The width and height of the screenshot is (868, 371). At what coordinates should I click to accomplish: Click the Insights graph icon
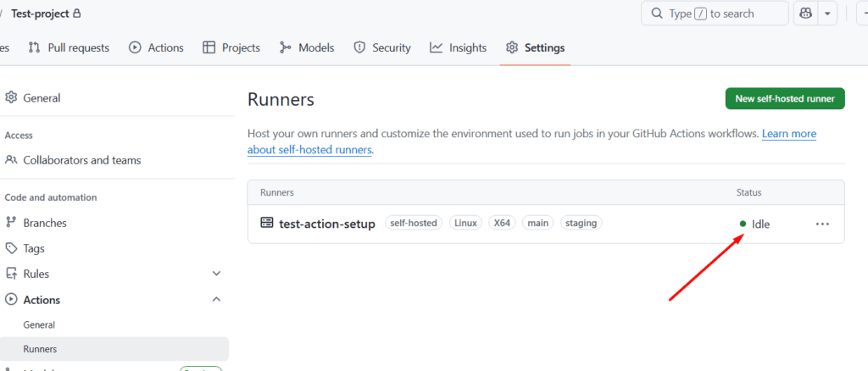pos(437,47)
